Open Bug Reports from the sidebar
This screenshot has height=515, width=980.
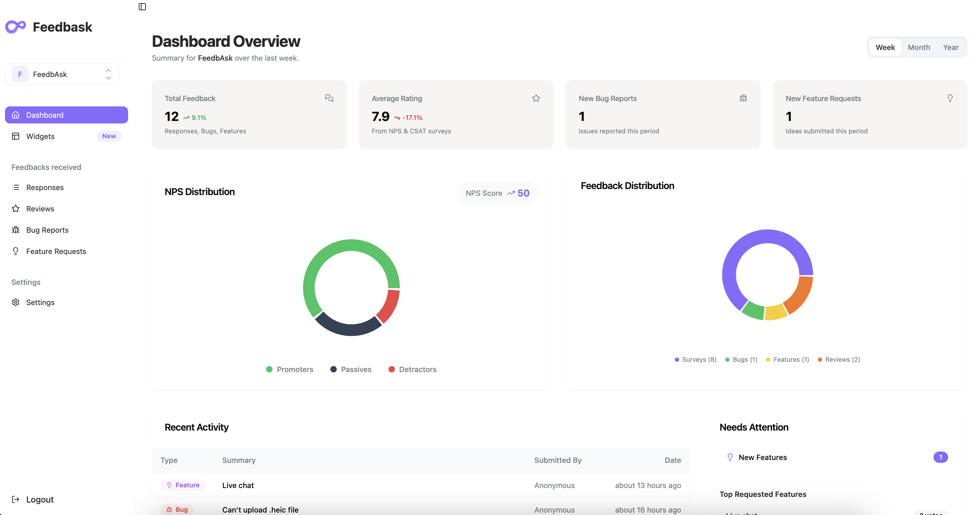(47, 230)
